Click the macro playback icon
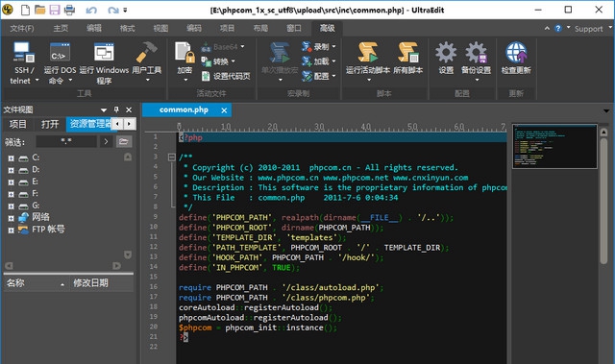Image resolution: width=615 pixels, height=364 pixels. (280, 53)
